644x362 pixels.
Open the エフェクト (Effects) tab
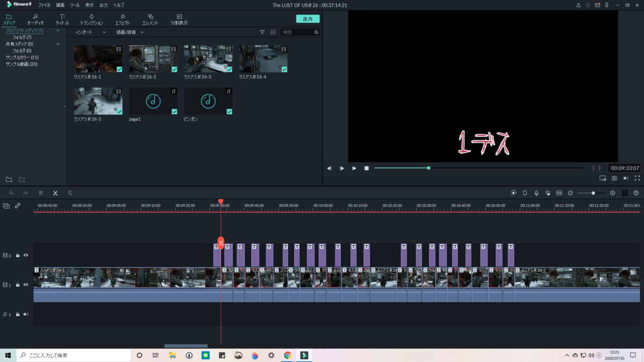pyautogui.click(x=122, y=20)
